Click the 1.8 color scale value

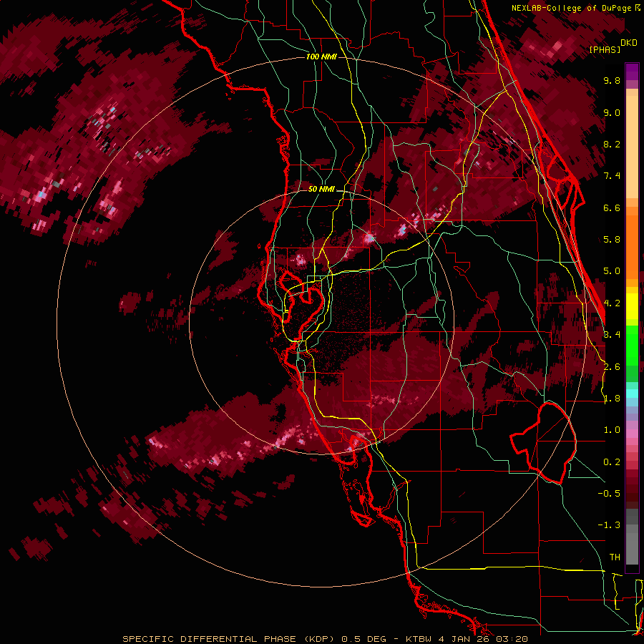[x=612, y=399]
